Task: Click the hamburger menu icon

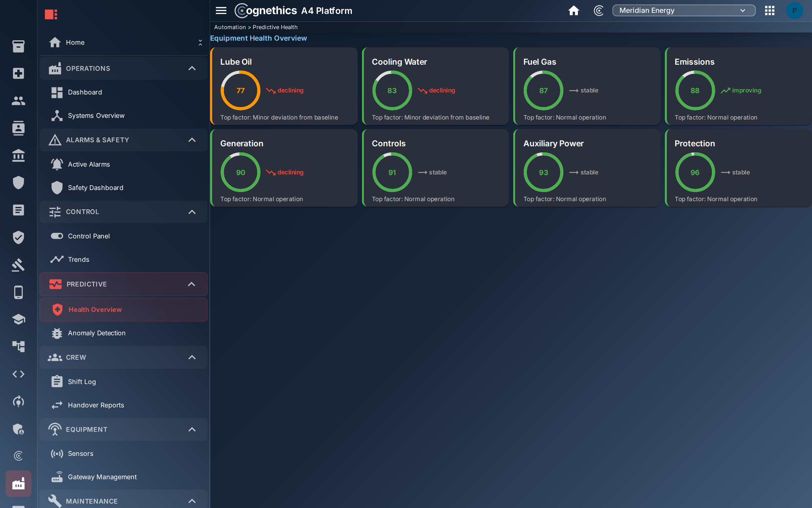Action: point(221,10)
